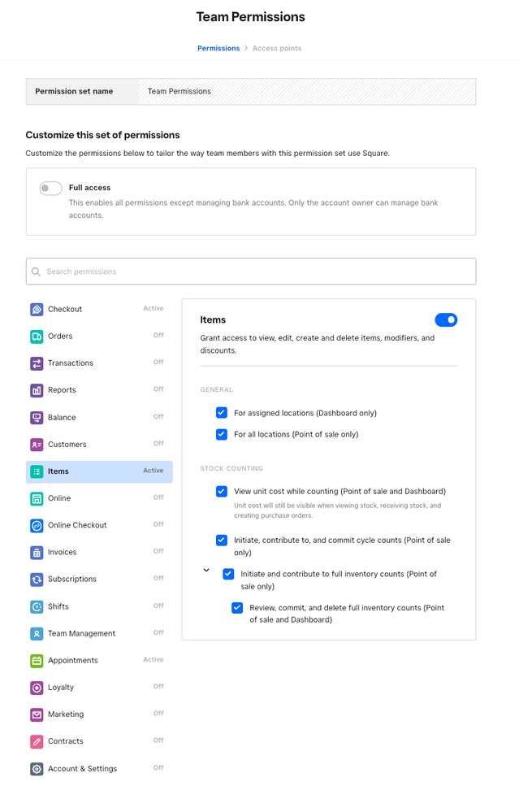
Task: Select the Customers icon
Action: pos(36,444)
